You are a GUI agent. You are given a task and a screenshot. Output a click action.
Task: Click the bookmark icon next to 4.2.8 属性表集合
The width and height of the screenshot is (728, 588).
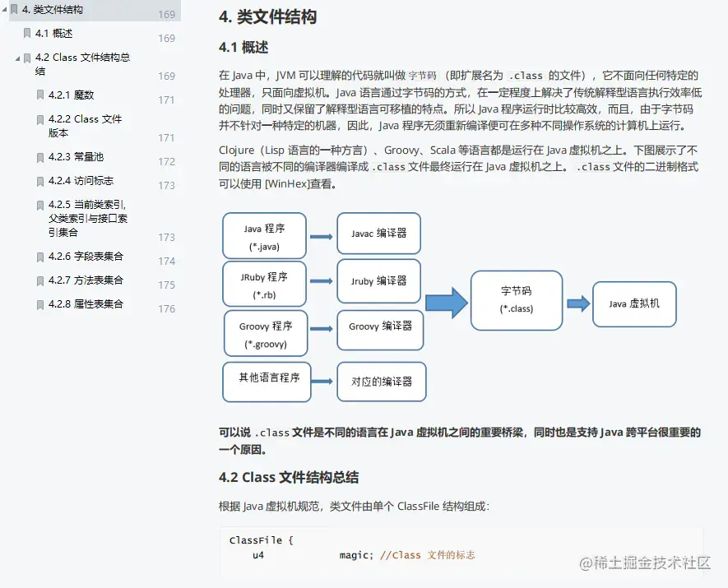[x=39, y=304]
